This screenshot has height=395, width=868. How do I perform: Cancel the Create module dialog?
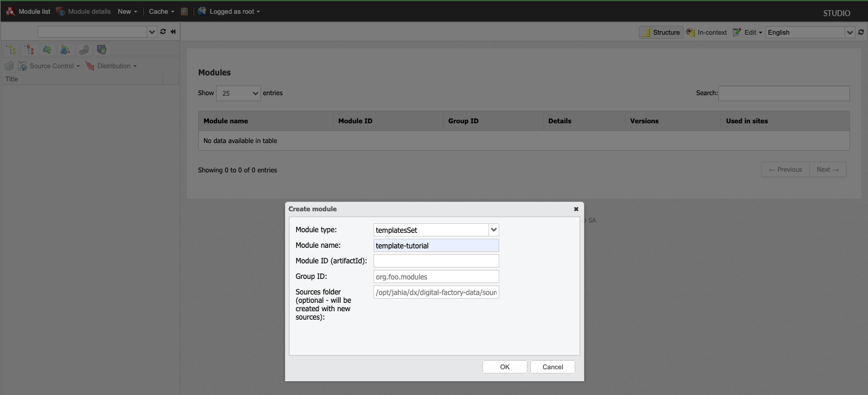click(553, 367)
